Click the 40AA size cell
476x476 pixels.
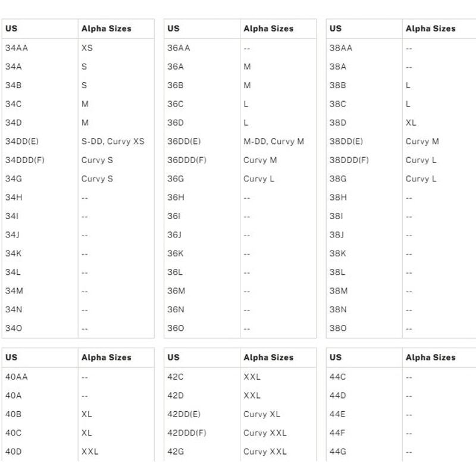[x=17, y=377]
